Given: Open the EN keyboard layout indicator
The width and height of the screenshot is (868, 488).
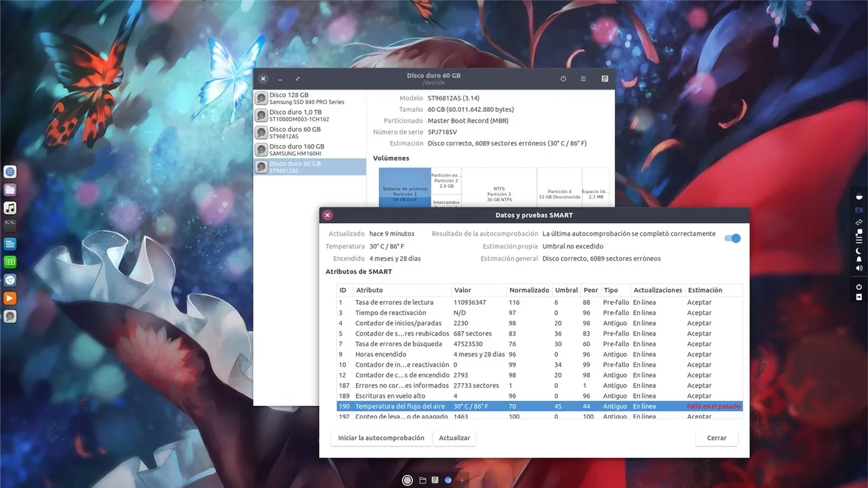Looking at the screenshot, I should coord(858,210).
